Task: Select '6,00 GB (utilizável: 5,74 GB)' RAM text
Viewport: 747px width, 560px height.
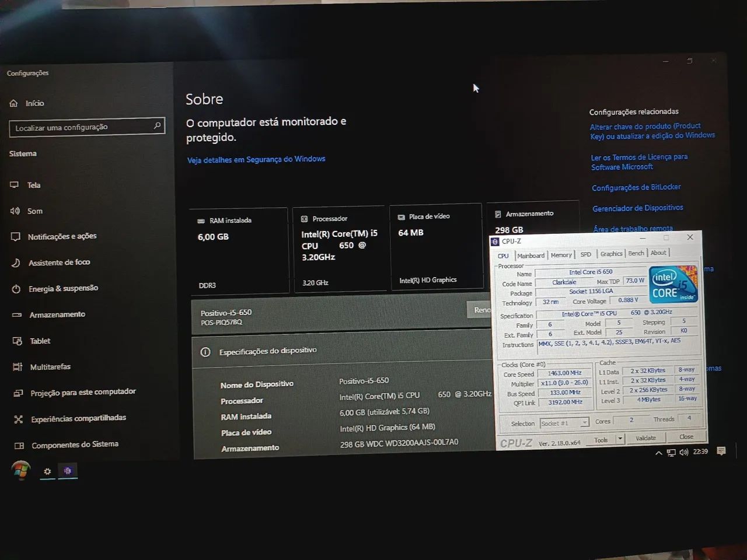Action: pos(384,412)
